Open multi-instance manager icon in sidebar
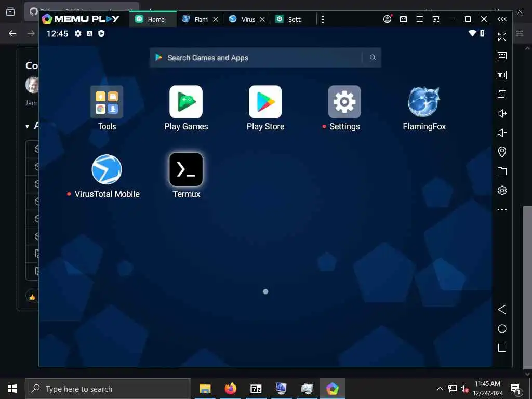The image size is (532, 399). pyautogui.click(x=502, y=94)
